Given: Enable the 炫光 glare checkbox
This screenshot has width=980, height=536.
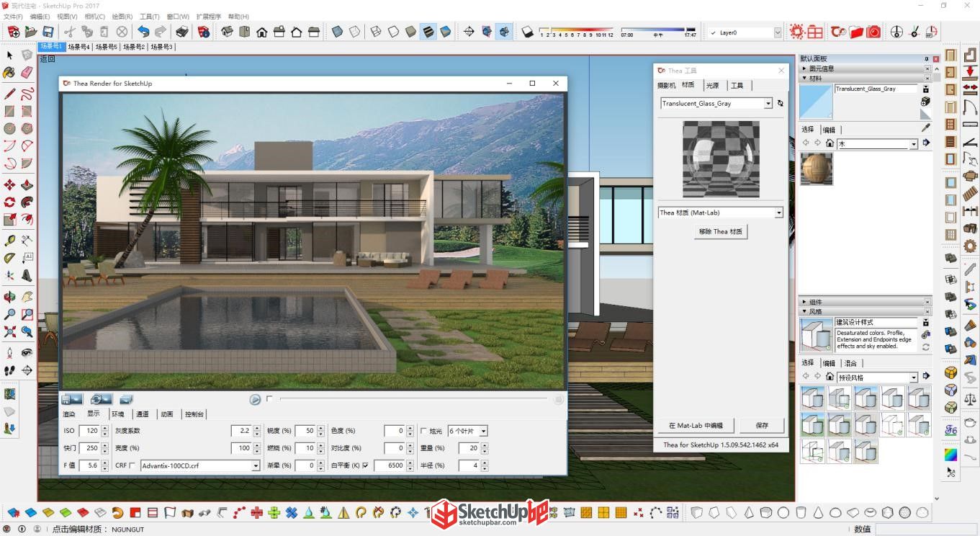Looking at the screenshot, I should point(423,431).
